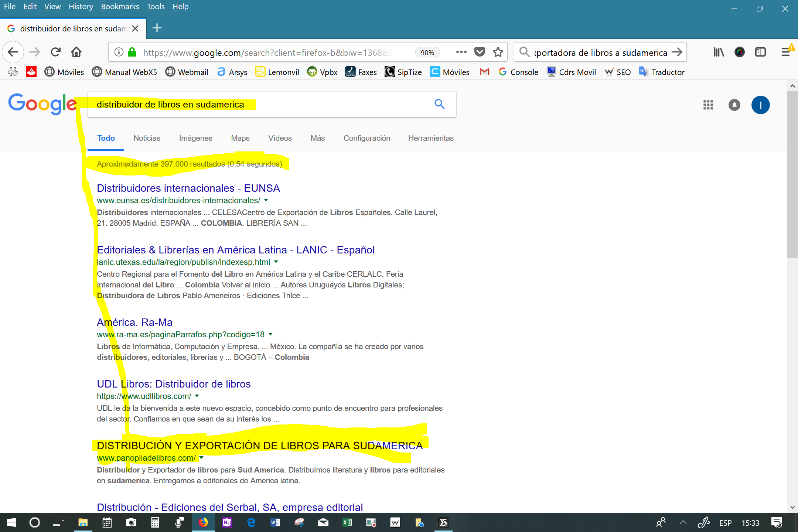Open Excel from the taskbar
The width and height of the screenshot is (798, 532).
coord(347,522)
